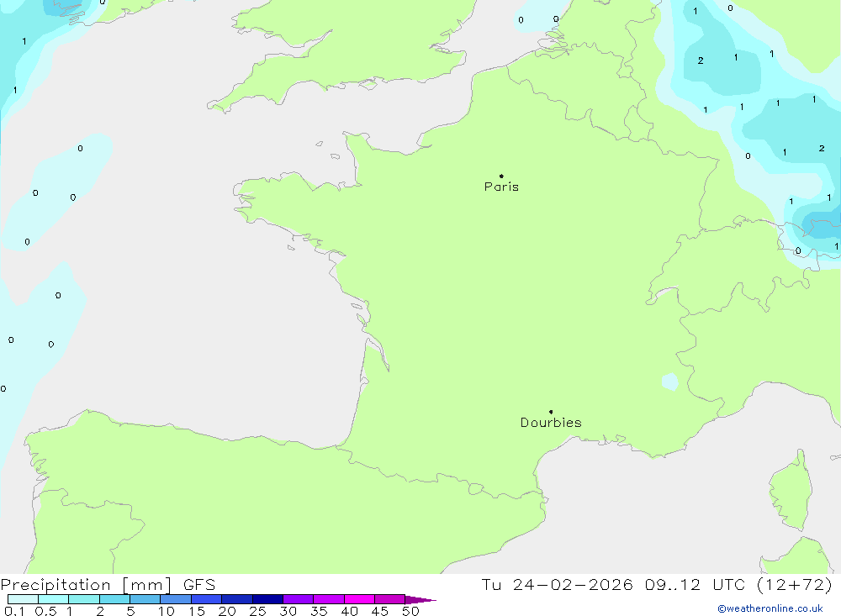Click the Paris city label
This screenshot has width=841, height=616.
tap(501, 187)
